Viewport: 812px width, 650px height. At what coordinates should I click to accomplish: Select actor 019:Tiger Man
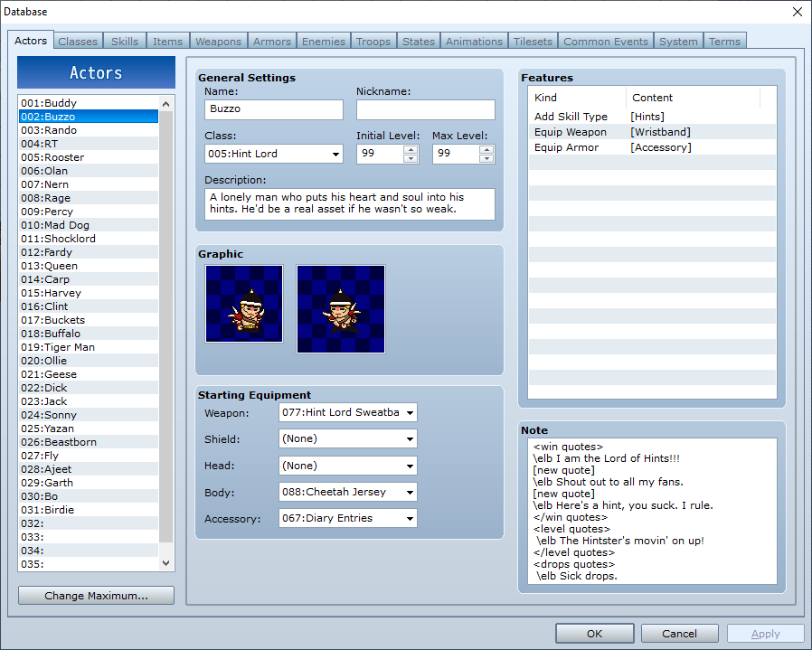[x=89, y=347]
